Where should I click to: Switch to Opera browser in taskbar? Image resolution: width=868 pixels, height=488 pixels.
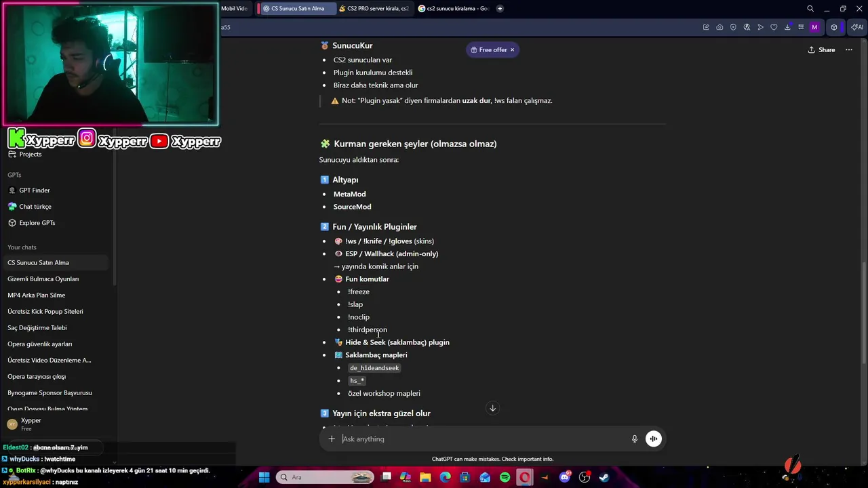[x=525, y=477]
